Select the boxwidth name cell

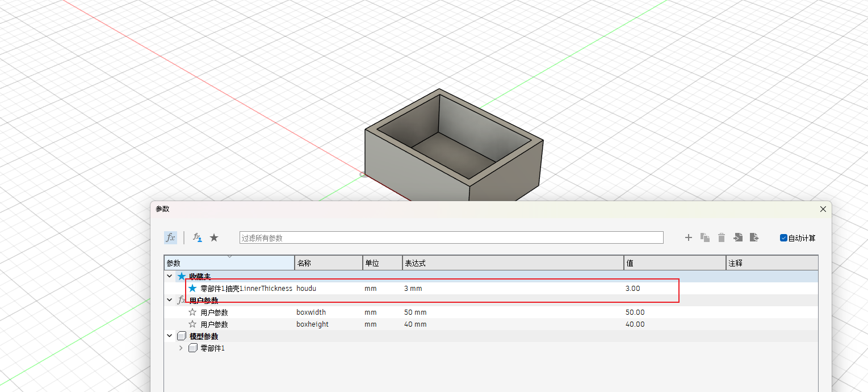click(x=311, y=312)
